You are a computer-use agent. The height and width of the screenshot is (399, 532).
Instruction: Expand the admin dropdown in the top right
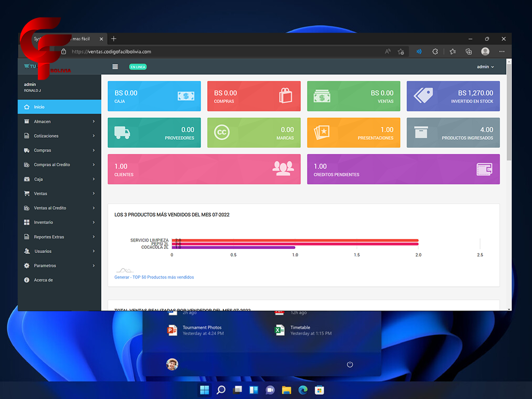coord(486,66)
